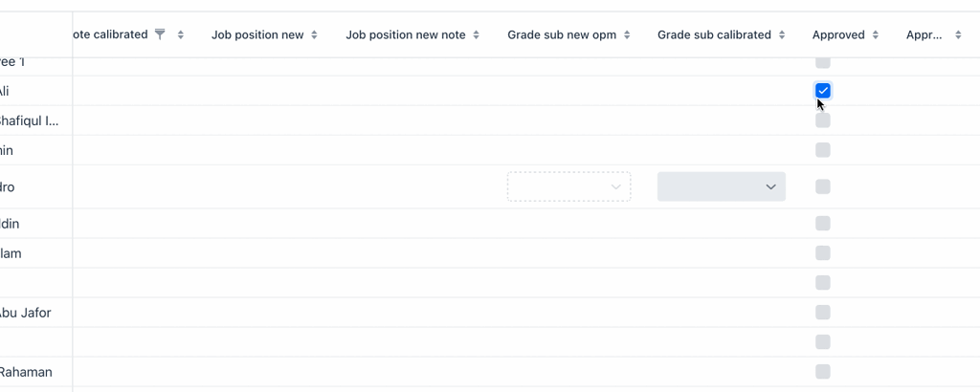980x392 pixels.
Task: Sort the truncated Appr... column
Action: 958,35
